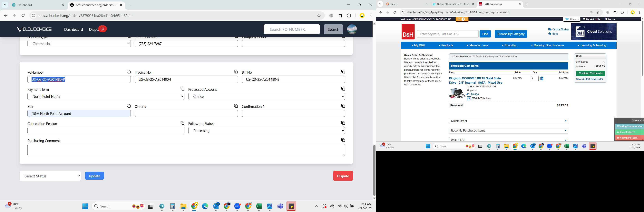This screenshot has width=644, height=212.
Task: Click Logout on D&H site
Action: point(610,19)
